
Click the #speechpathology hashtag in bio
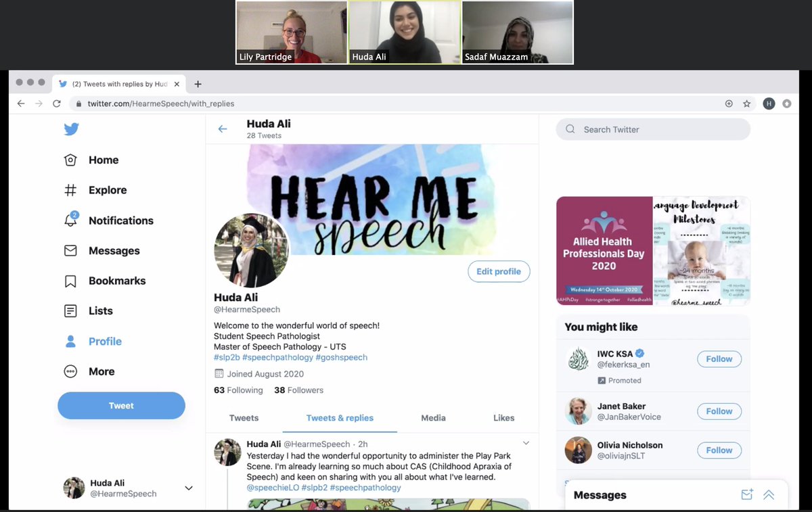(x=277, y=357)
